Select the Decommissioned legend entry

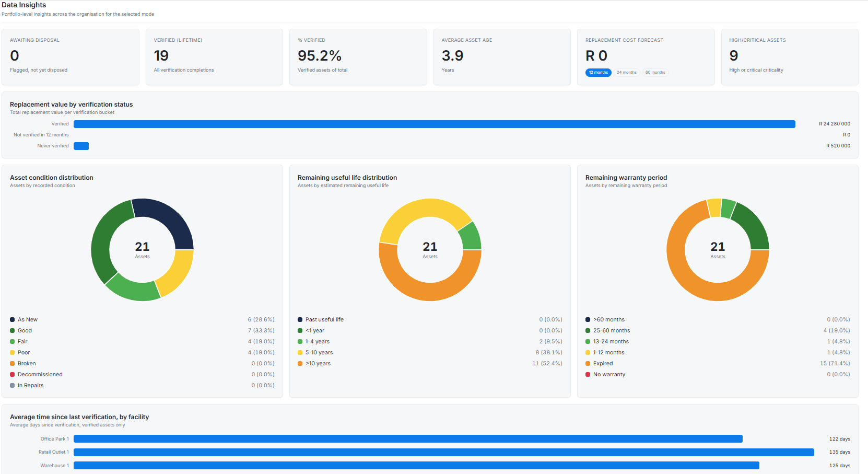pos(142,374)
